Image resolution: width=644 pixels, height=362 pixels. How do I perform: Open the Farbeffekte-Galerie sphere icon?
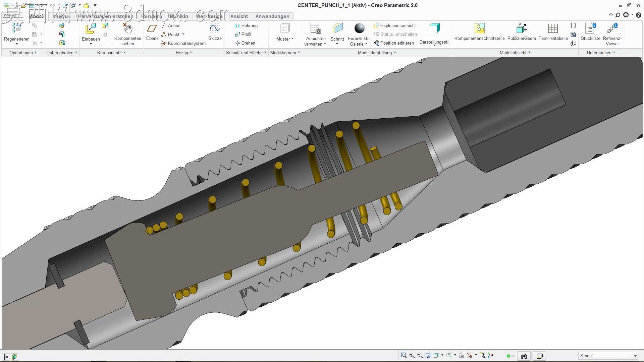pyautogui.click(x=359, y=28)
